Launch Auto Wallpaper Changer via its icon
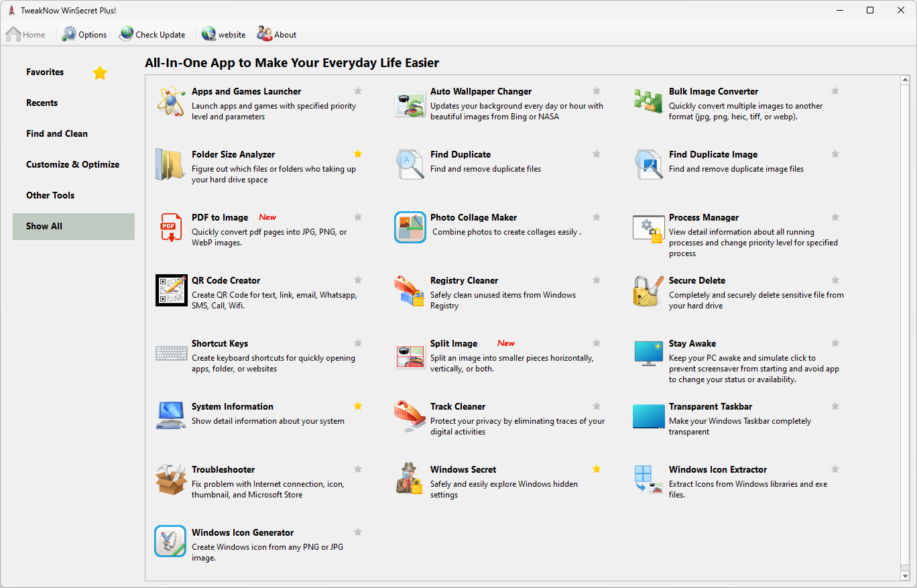917x588 pixels. (410, 104)
